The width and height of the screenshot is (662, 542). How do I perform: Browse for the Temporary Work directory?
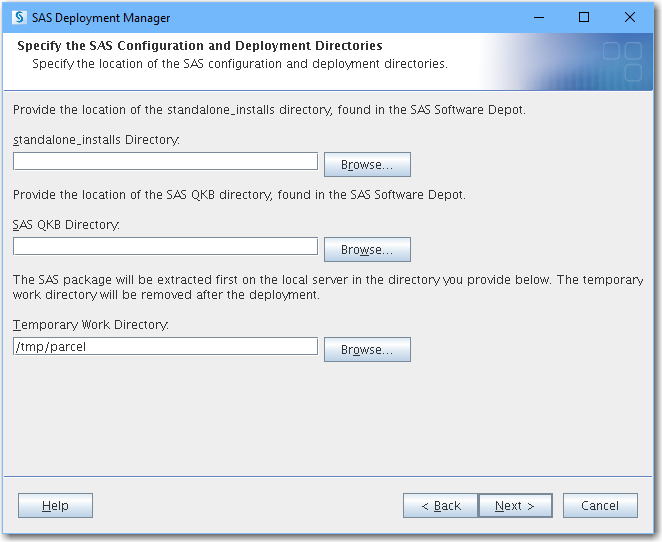tap(367, 350)
